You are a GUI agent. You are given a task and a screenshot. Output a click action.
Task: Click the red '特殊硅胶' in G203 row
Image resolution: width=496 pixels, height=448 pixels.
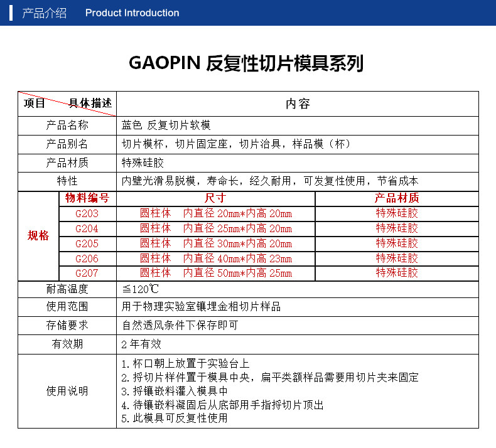pos(397,213)
